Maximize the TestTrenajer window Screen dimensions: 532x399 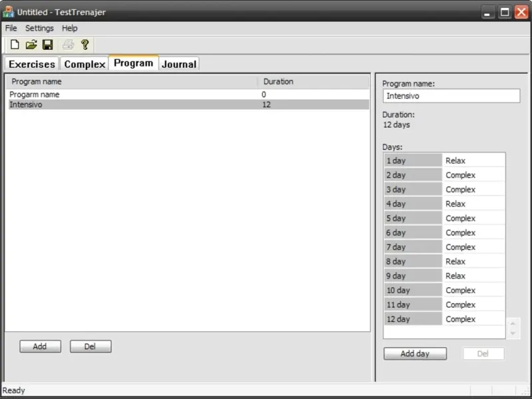tap(505, 13)
